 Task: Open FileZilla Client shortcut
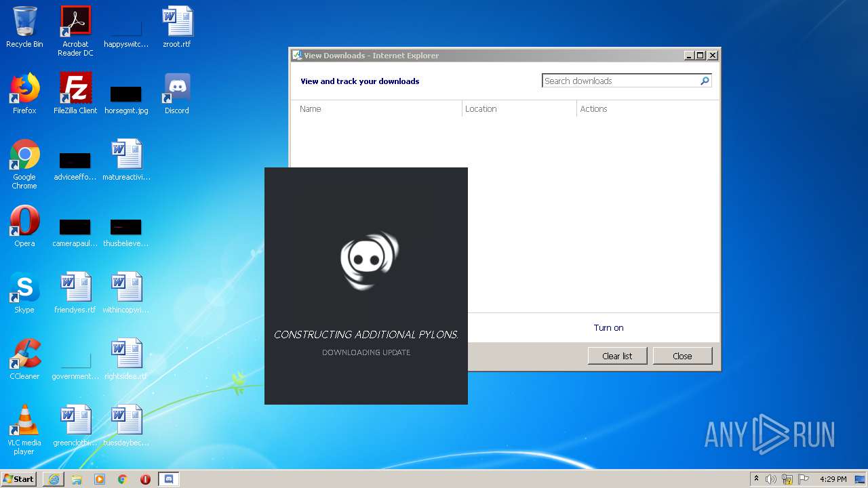pos(75,94)
